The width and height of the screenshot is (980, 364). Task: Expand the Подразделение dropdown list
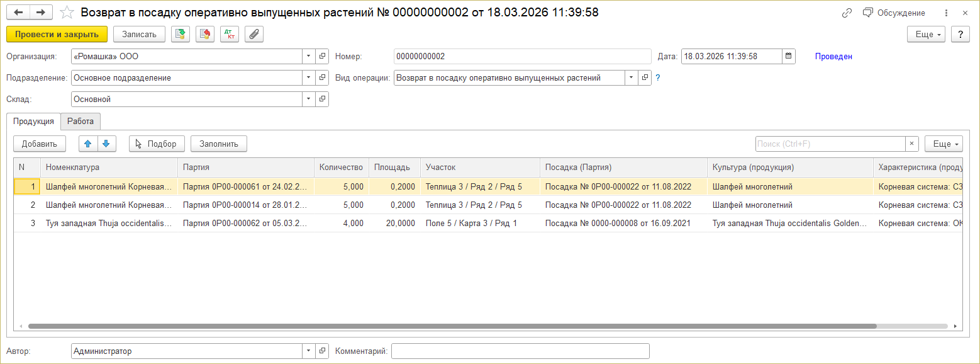(x=308, y=78)
